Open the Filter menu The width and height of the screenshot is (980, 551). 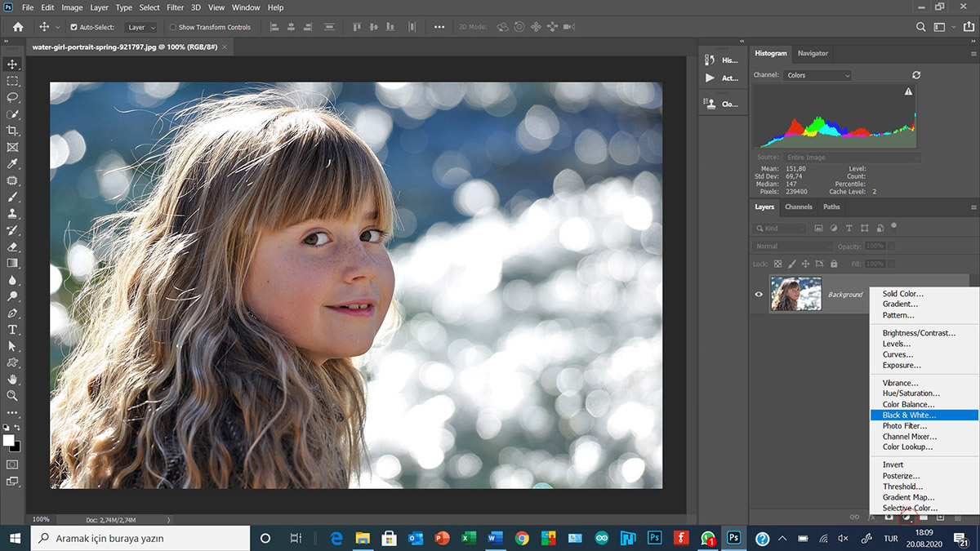coord(175,7)
